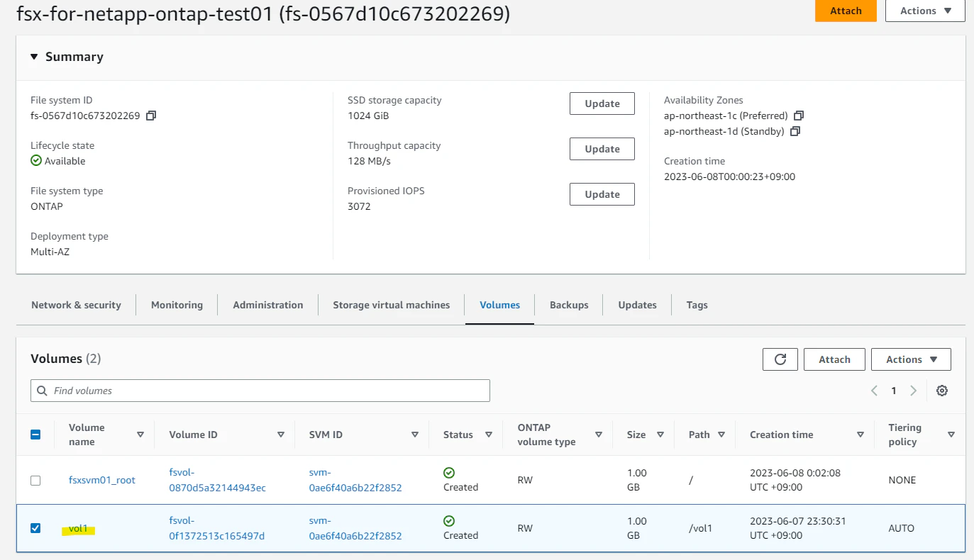The height and width of the screenshot is (560, 974).
Task: Open volumes table preferences with the gear icon
Action: click(942, 391)
